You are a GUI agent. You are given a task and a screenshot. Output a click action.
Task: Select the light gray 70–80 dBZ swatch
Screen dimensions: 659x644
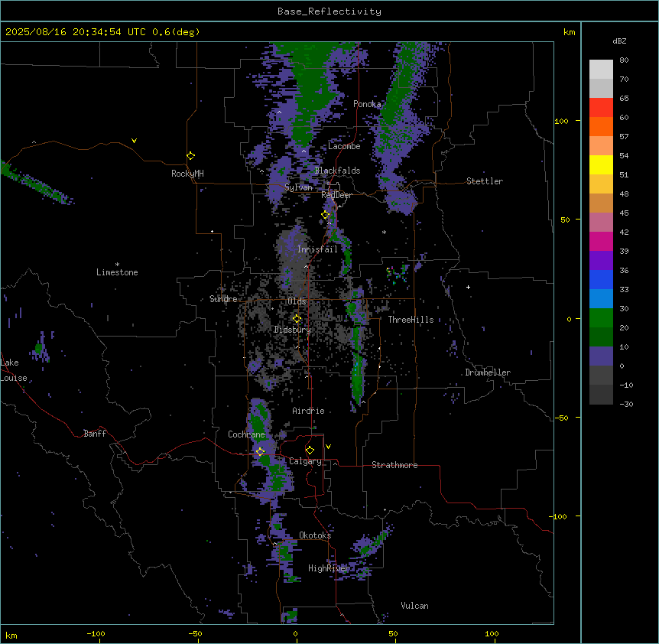click(x=601, y=69)
